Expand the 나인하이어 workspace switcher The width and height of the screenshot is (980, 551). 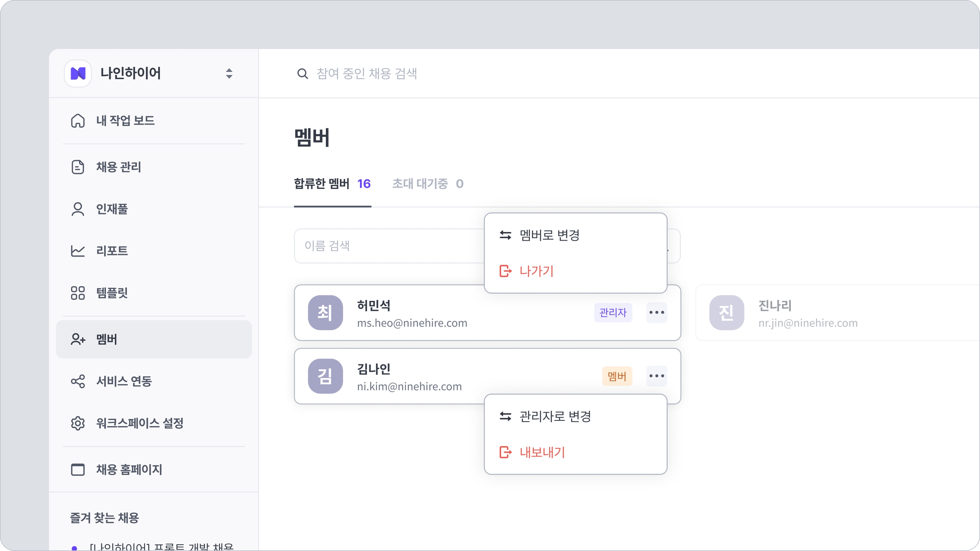pyautogui.click(x=229, y=74)
